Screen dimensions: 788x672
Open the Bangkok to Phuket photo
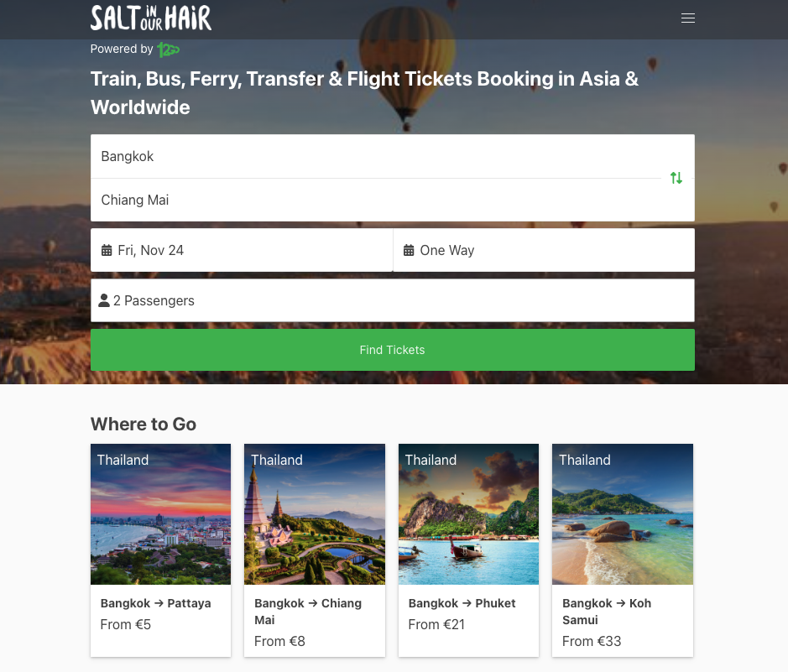point(468,513)
